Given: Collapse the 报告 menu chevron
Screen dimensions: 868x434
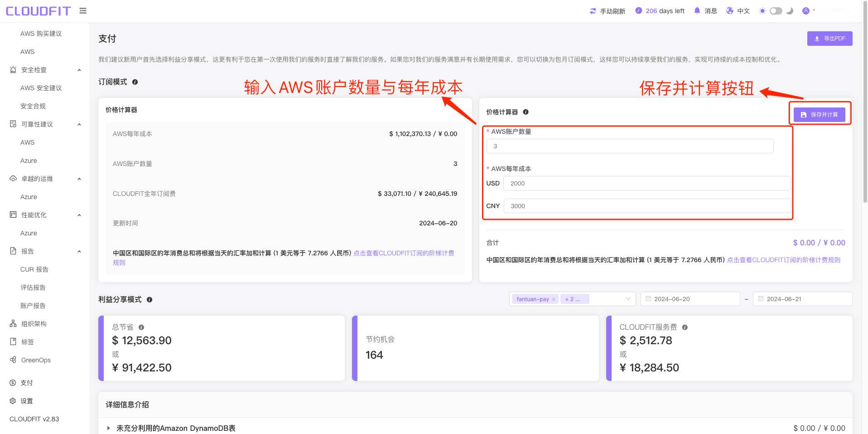Looking at the screenshot, I should click(79, 251).
